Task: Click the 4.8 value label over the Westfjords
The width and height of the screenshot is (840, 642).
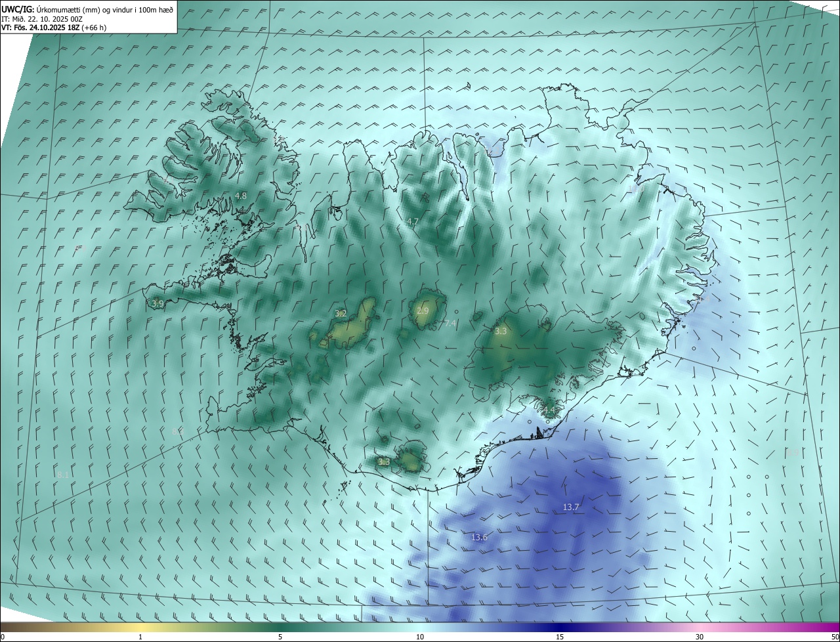Action: coord(241,196)
